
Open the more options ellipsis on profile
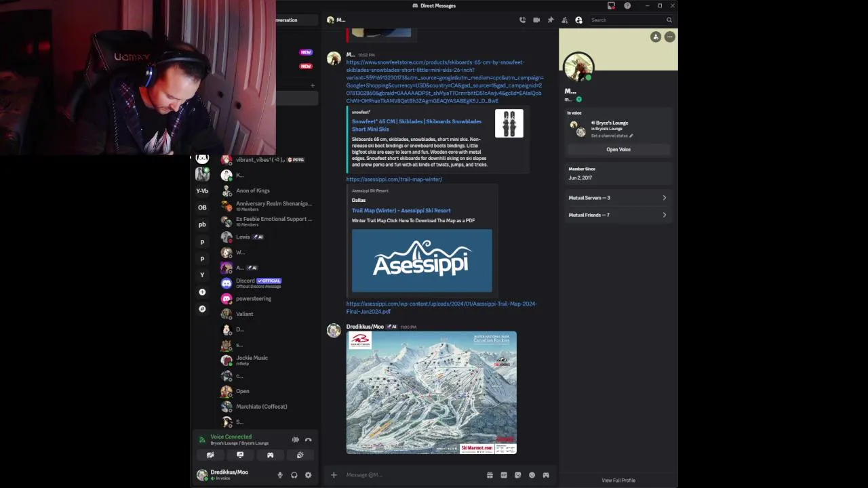(x=670, y=37)
